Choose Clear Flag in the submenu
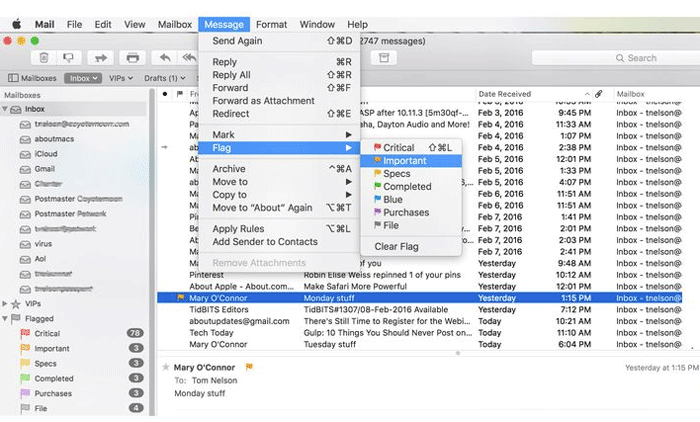This screenshot has width=700, height=422. [411, 247]
